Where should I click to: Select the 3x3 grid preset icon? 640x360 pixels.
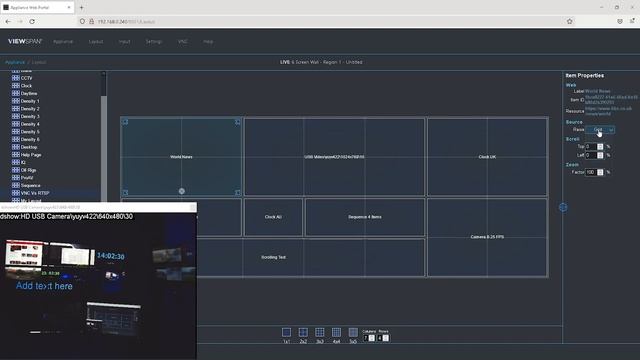coord(320,332)
